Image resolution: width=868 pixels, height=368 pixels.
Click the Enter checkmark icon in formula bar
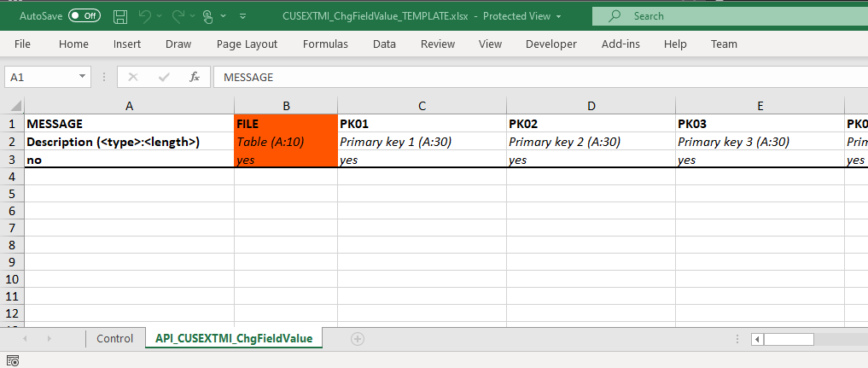(164, 77)
